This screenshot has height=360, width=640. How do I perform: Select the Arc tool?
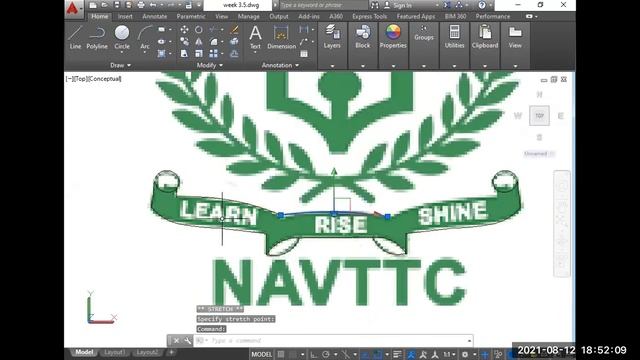pos(144,38)
